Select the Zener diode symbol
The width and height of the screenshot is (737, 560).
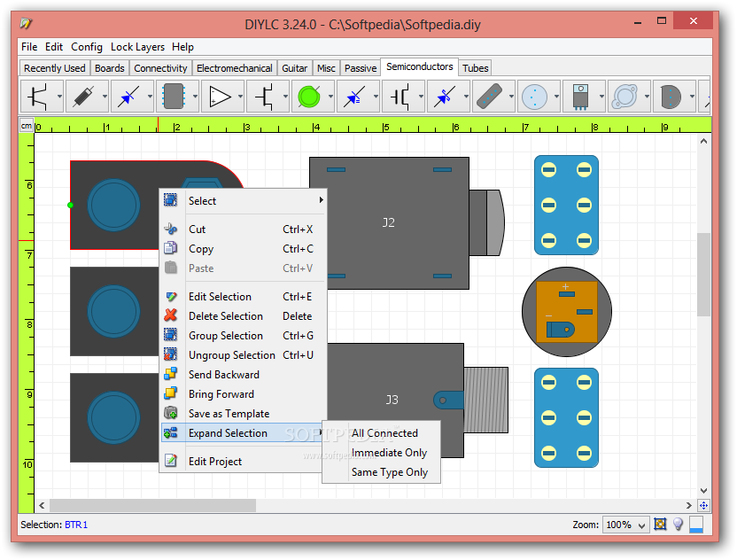tap(444, 97)
